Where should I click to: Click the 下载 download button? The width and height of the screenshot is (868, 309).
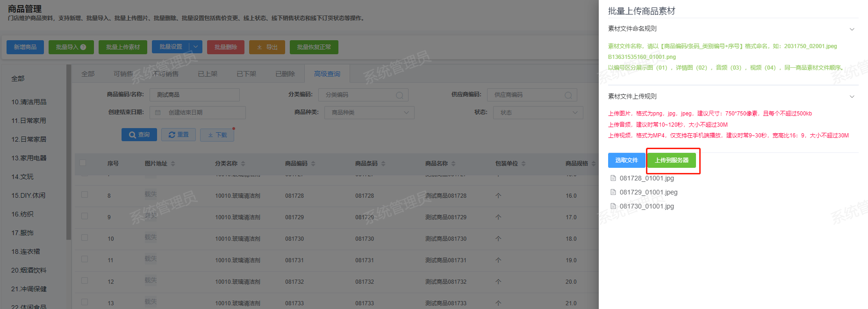[217, 135]
